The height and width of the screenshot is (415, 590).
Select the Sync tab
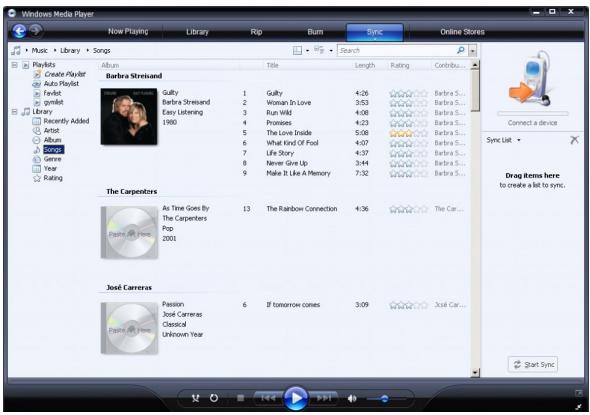point(375,32)
